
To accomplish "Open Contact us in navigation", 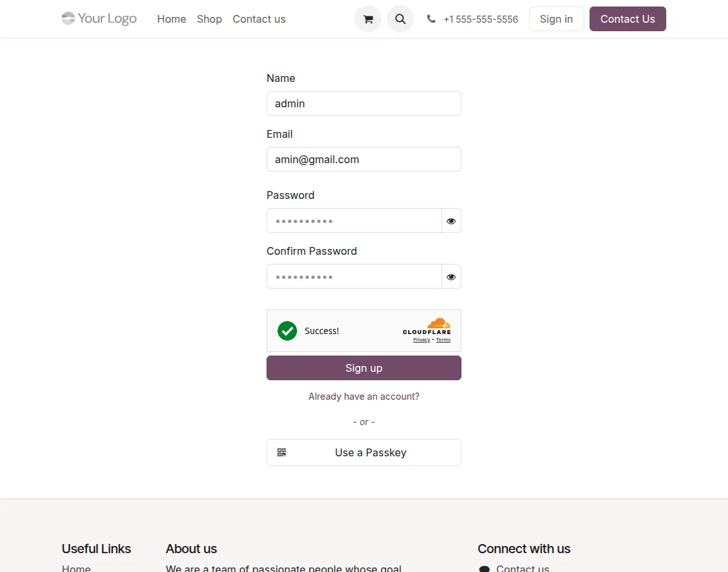I will point(259,19).
